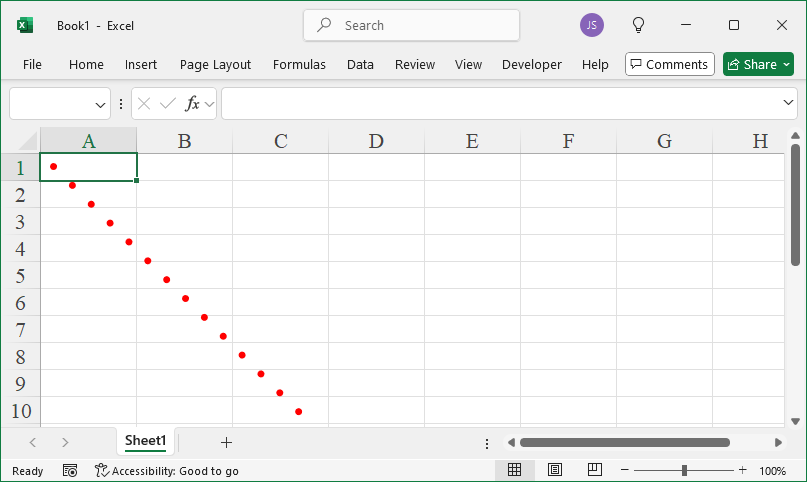
Task: Open the Review tab
Action: 415,65
